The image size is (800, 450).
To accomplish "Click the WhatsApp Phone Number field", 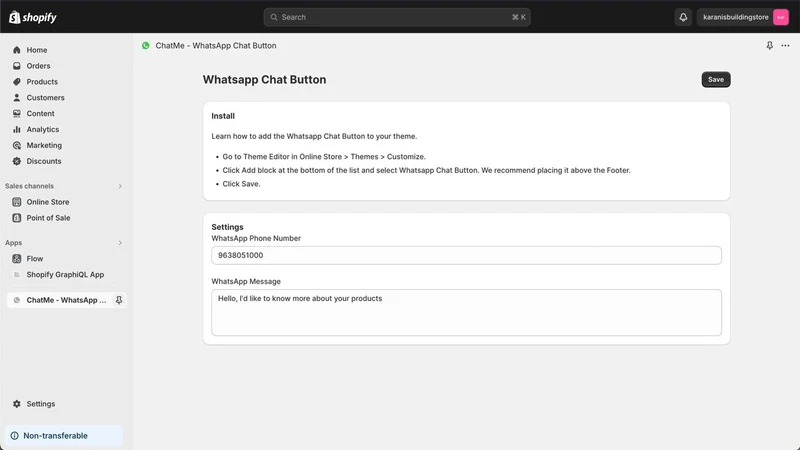I will tap(466, 255).
